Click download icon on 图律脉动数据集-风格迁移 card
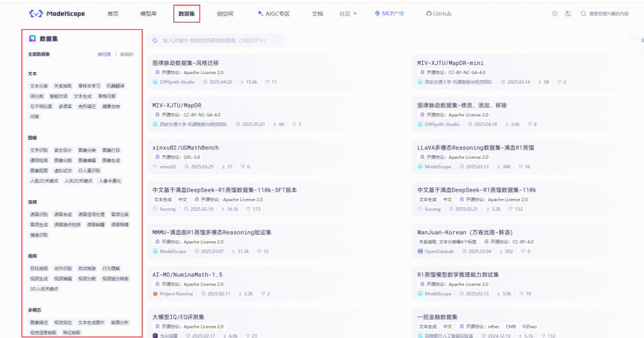 [242, 82]
